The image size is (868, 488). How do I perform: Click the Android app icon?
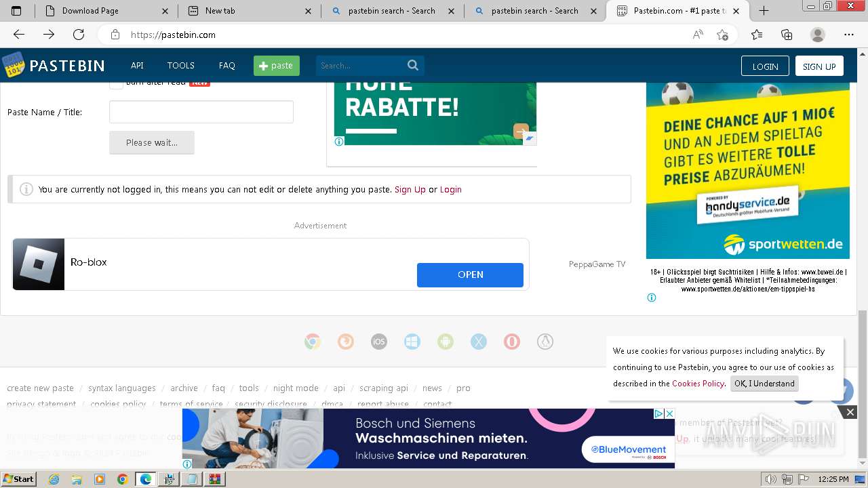coord(446,342)
